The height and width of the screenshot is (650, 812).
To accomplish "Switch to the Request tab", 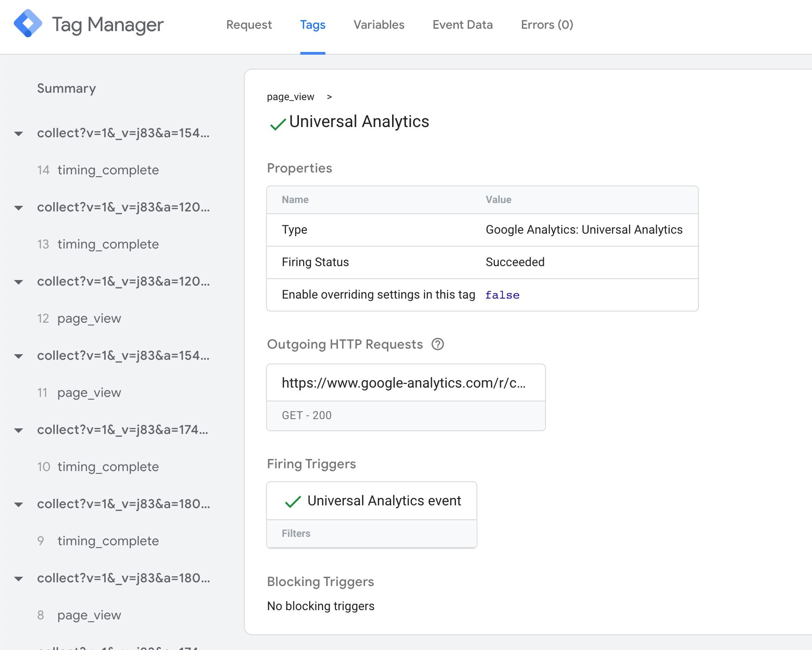I will coord(249,25).
